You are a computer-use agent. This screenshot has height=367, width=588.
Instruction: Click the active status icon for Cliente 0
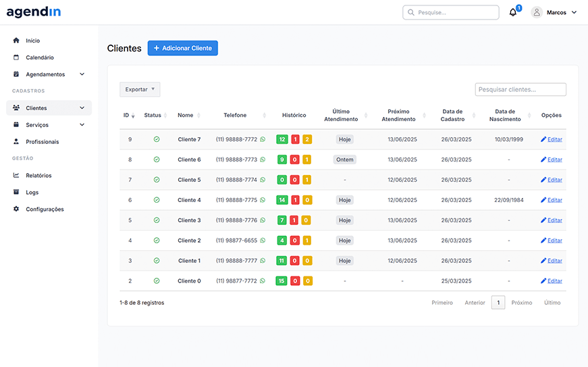pyautogui.click(x=157, y=281)
